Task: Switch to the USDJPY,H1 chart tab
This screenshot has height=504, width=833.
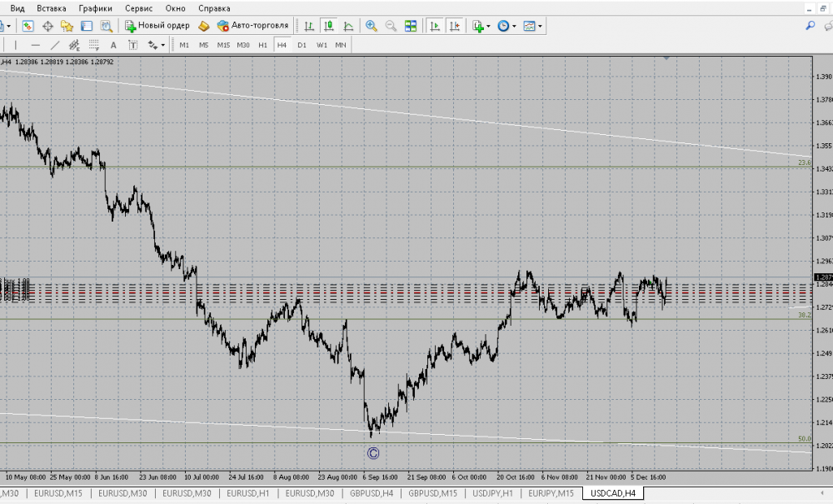Action: (493, 493)
